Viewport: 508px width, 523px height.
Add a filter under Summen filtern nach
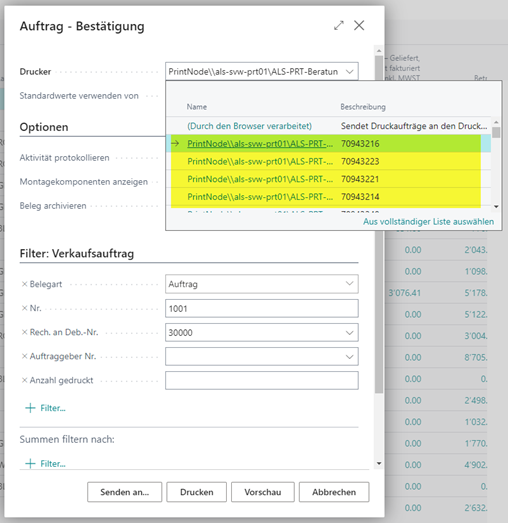tap(45, 464)
